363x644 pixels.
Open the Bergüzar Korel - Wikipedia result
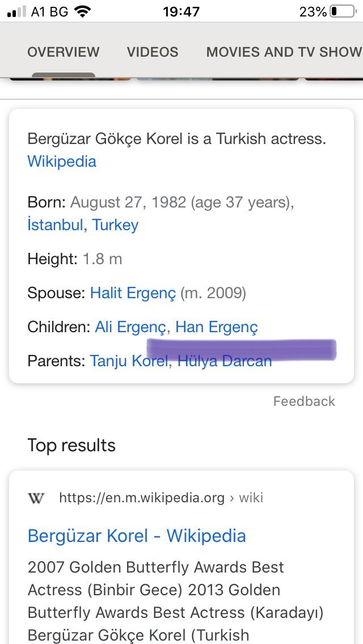pos(137,536)
